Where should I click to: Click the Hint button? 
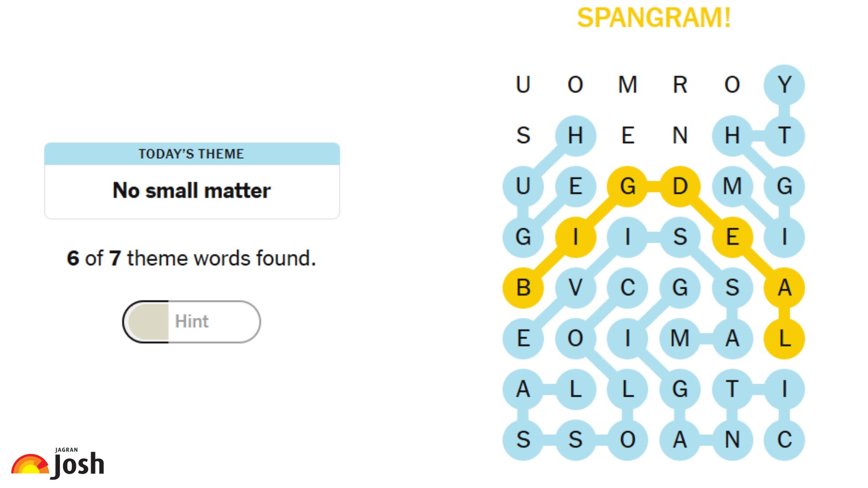pyautogui.click(x=192, y=322)
